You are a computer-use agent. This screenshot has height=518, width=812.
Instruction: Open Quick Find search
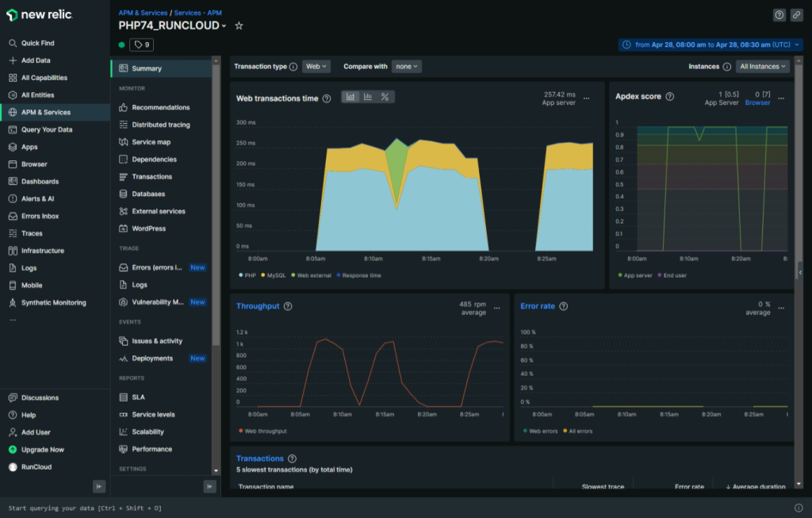click(31, 43)
